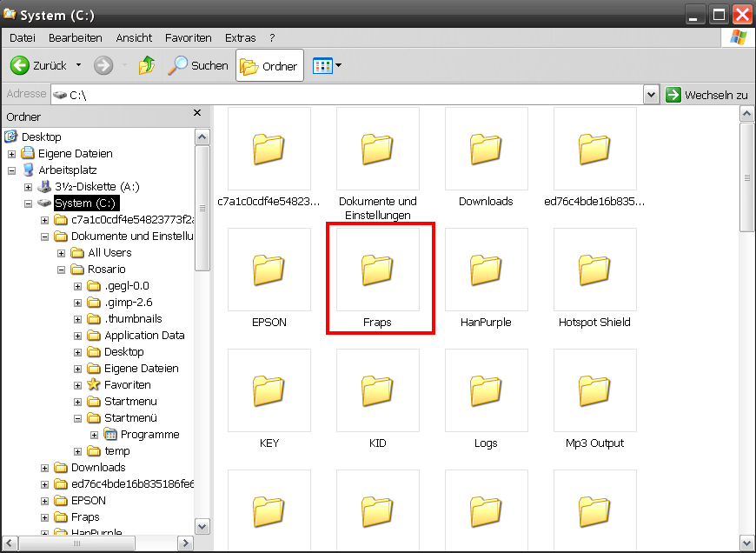Viewport: 756px width, 553px height.
Task: Go back with the Zurück arrow icon
Action: 20,65
